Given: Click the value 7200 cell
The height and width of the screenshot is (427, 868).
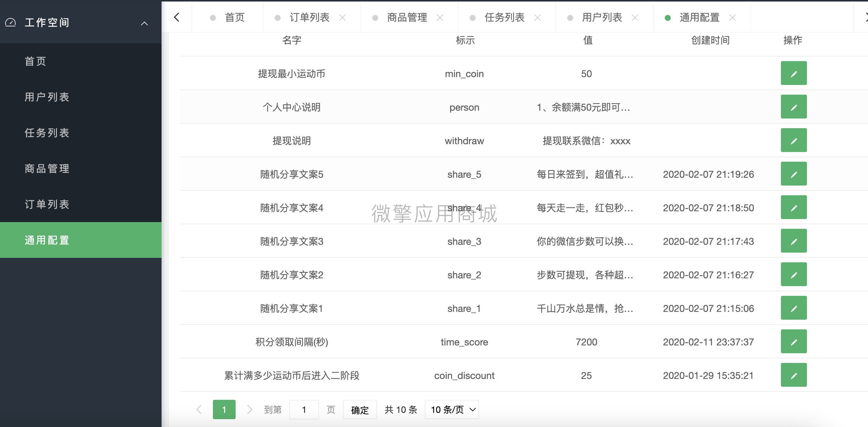Looking at the screenshot, I should coord(586,342).
